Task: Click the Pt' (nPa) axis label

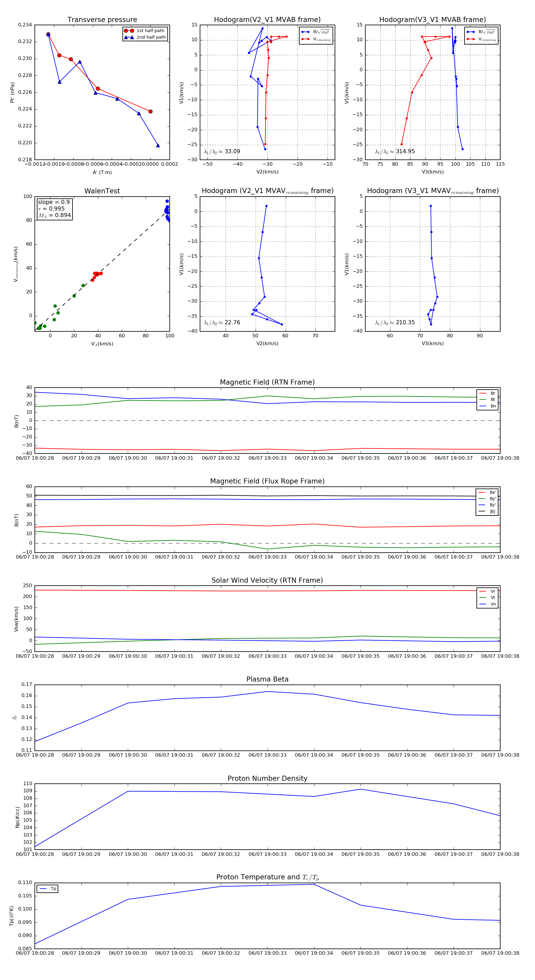Action: (x=12, y=92)
